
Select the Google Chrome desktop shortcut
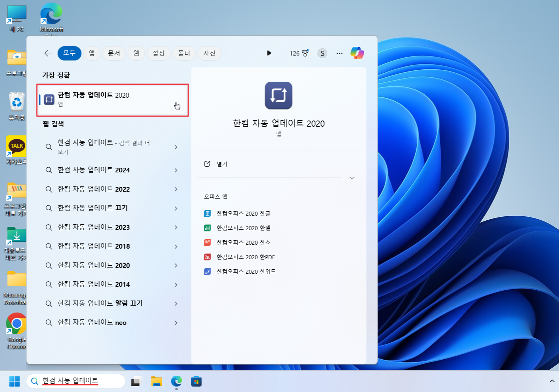(16, 331)
